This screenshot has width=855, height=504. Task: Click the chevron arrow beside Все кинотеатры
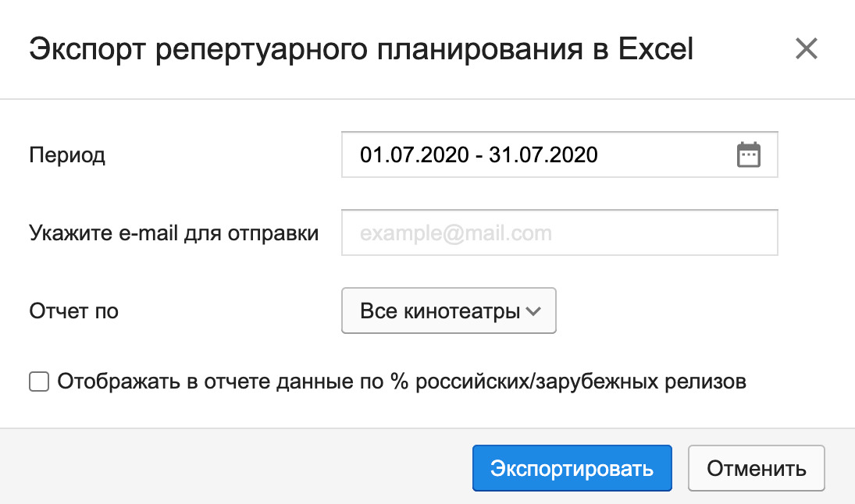tap(533, 311)
